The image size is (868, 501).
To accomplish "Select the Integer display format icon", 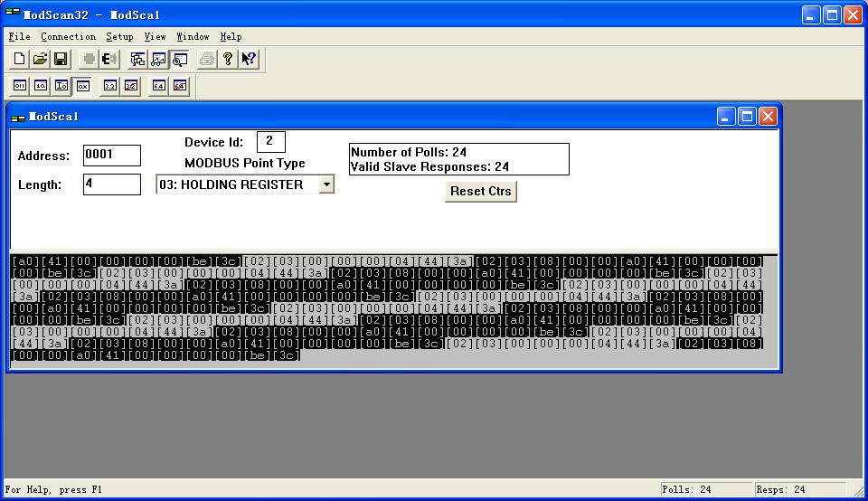I will coord(61,86).
